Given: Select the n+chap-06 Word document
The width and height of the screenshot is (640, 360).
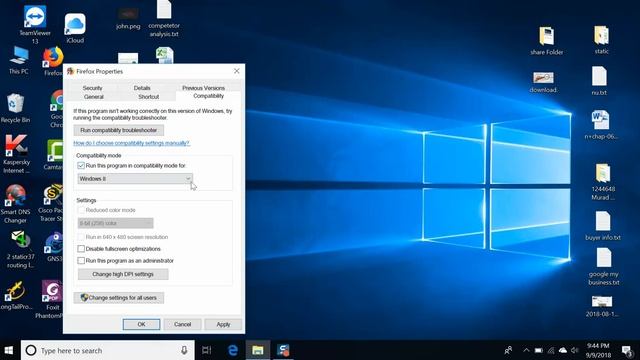Looking at the screenshot, I should pyautogui.click(x=600, y=120).
